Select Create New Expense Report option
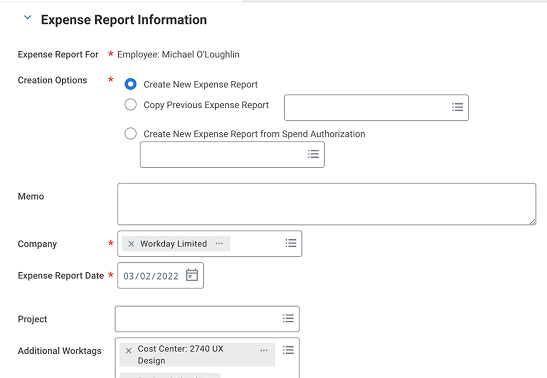 (130, 84)
